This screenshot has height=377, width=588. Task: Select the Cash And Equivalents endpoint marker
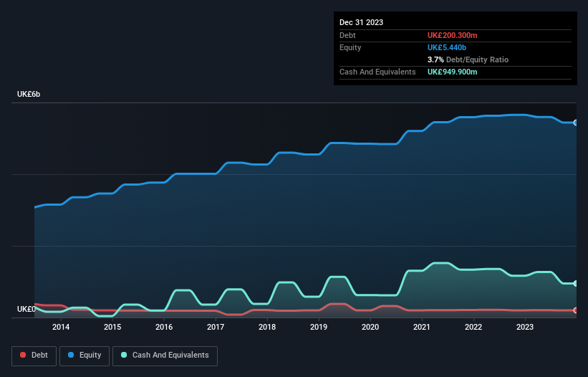click(576, 284)
